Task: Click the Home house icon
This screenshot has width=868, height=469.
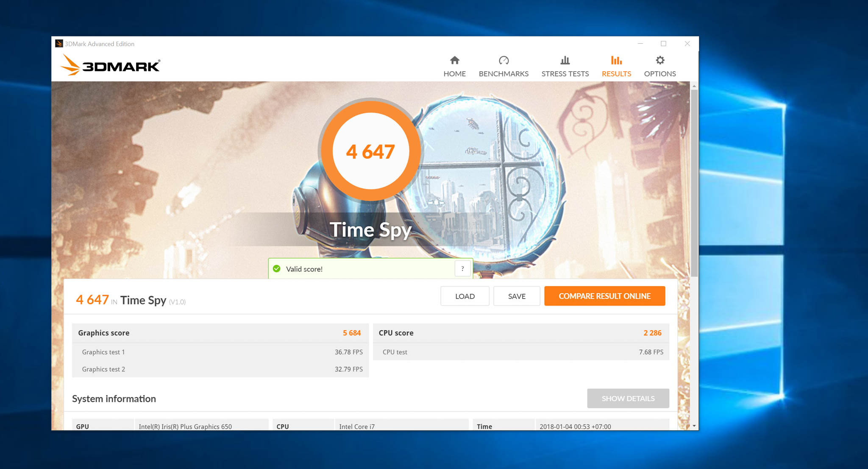Action: click(x=454, y=60)
